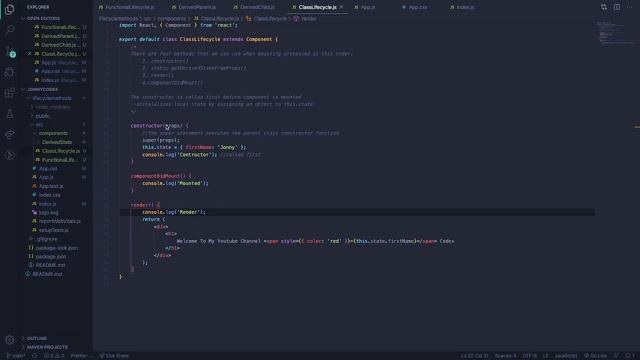This screenshot has height=360, width=640.
Task: Split the editor with the split icon
Action: (617, 7)
